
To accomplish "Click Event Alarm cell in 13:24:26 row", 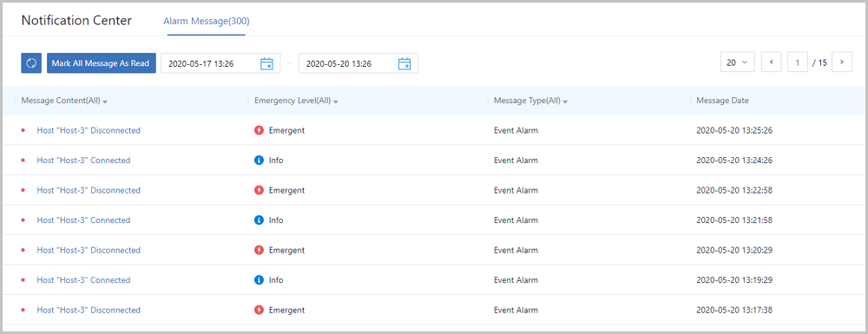I will click(516, 160).
